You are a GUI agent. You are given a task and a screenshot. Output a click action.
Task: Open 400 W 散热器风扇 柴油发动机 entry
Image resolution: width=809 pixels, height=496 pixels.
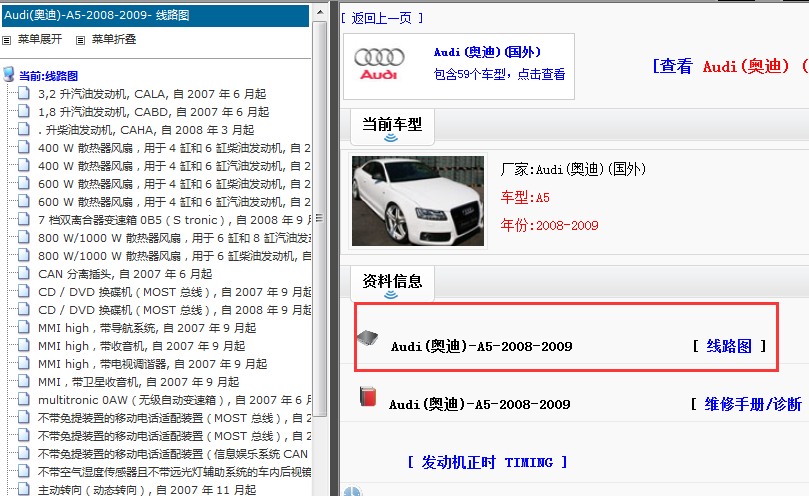click(174, 148)
